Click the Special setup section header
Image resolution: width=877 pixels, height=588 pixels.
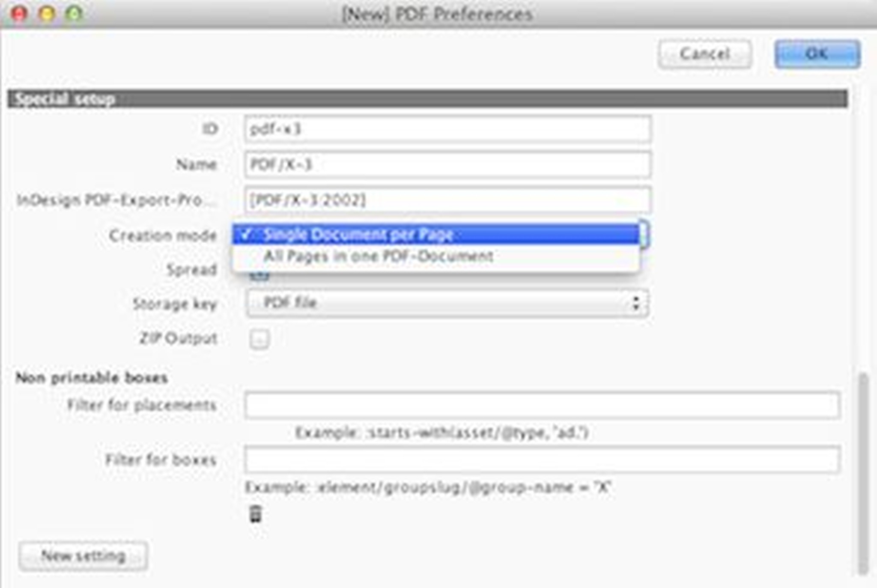pyautogui.click(x=427, y=99)
